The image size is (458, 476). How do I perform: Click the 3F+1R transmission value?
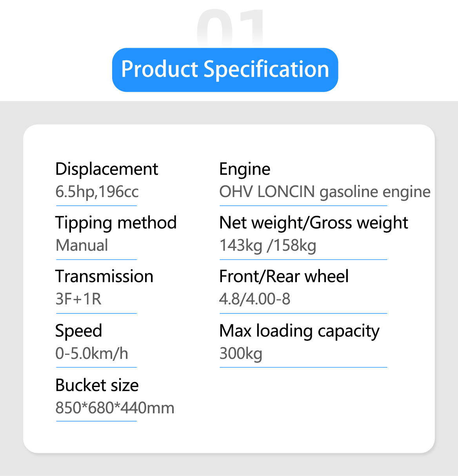pos(78,299)
